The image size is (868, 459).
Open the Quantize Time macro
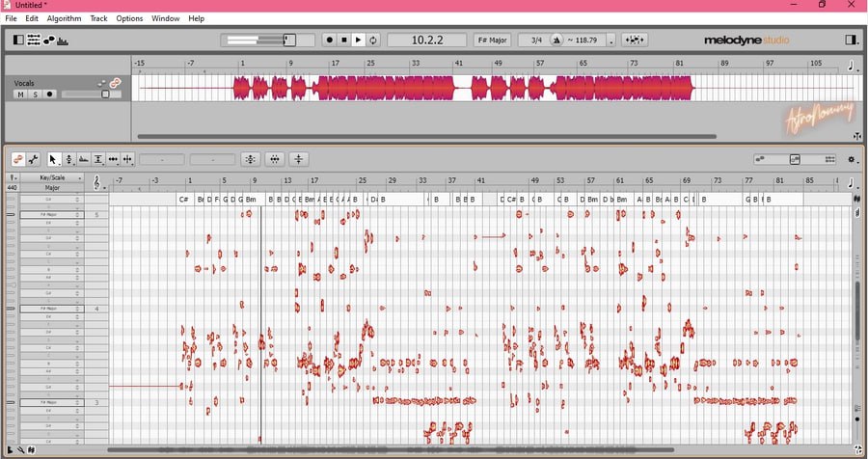point(275,159)
